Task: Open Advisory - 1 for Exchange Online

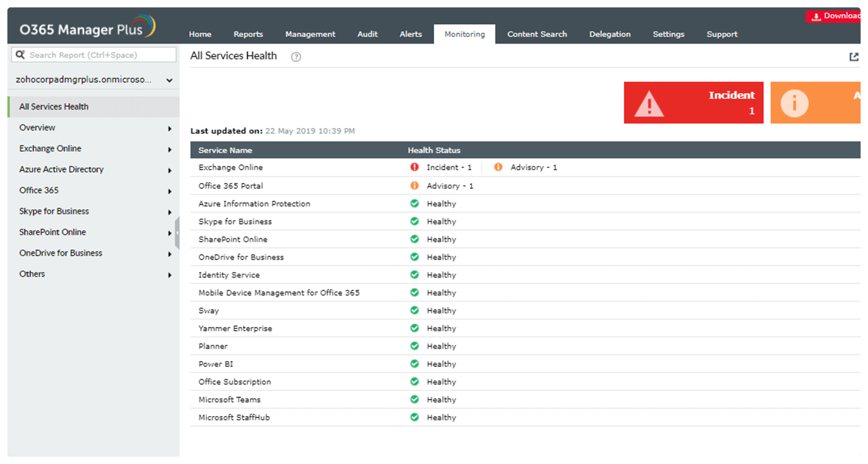Action: pos(534,167)
